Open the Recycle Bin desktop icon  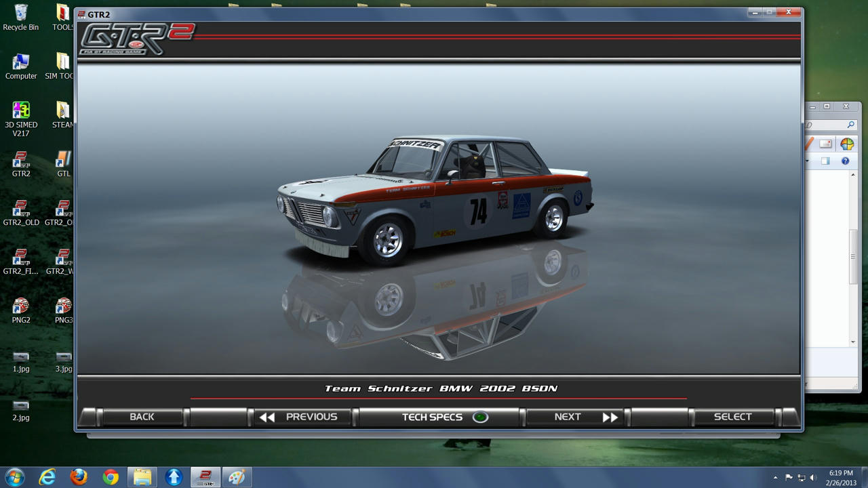coord(21,18)
